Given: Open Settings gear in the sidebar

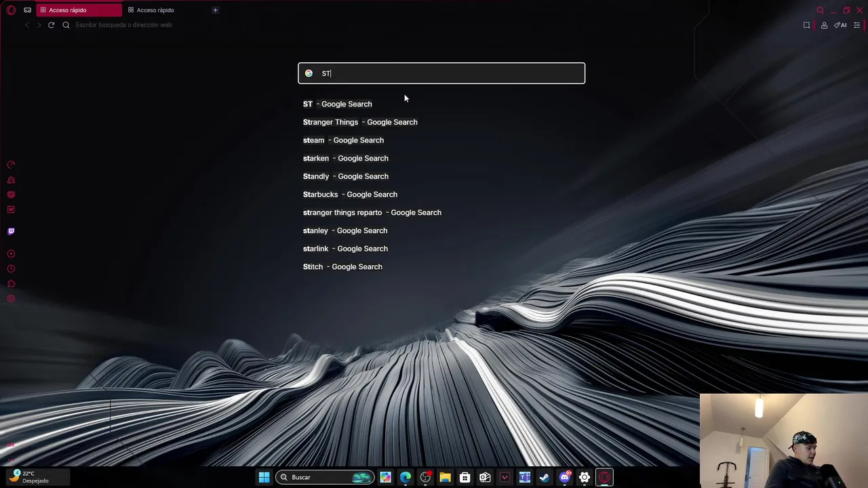Looking at the screenshot, I should pyautogui.click(x=11, y=298).
